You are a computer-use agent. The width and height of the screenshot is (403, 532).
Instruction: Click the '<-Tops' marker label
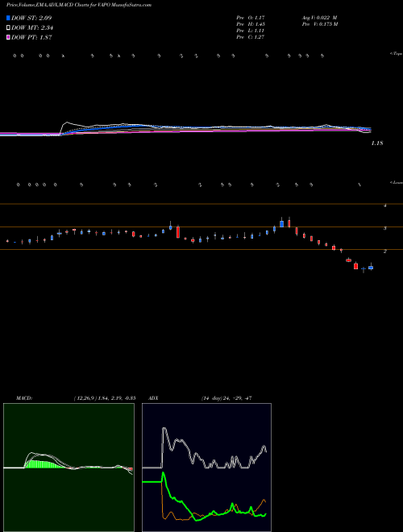click(397, 54)
